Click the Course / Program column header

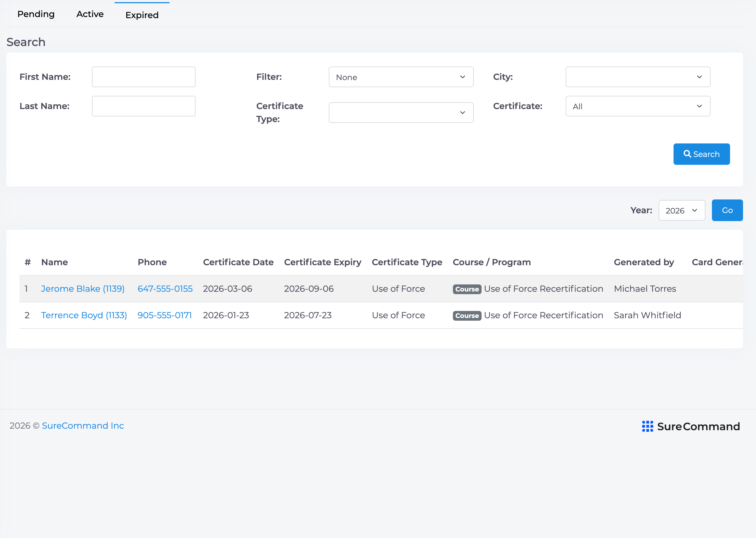pos(492,263)
